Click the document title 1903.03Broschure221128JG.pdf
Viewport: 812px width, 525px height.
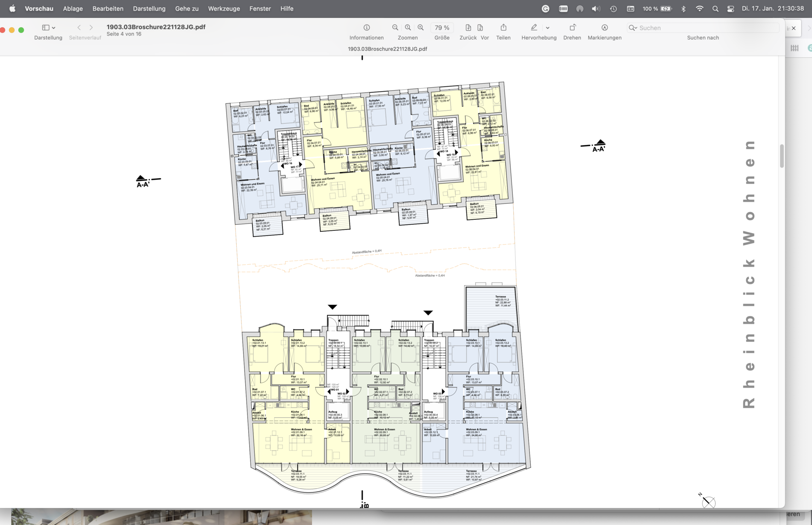pos(156,27)
